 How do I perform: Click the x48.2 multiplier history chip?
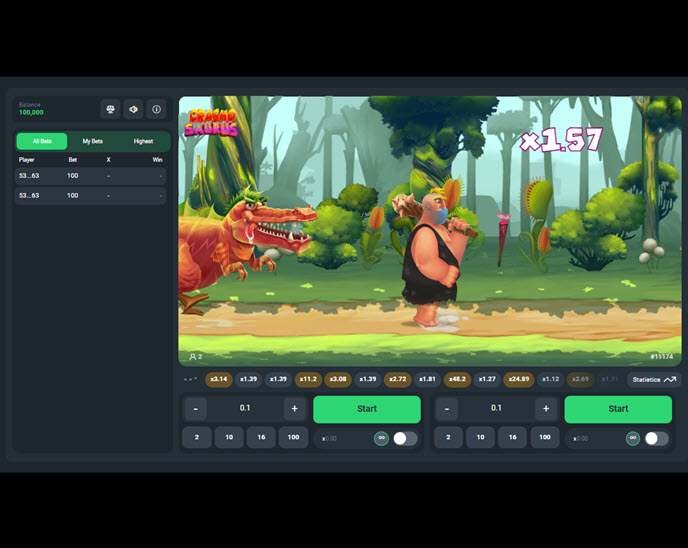click(458, 379)
